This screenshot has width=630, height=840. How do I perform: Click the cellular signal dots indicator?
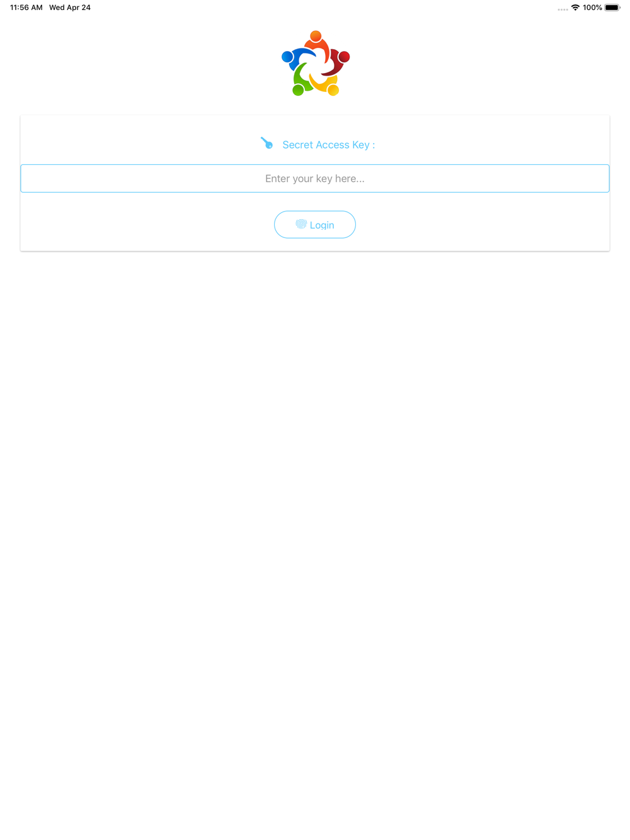(563, 9)
